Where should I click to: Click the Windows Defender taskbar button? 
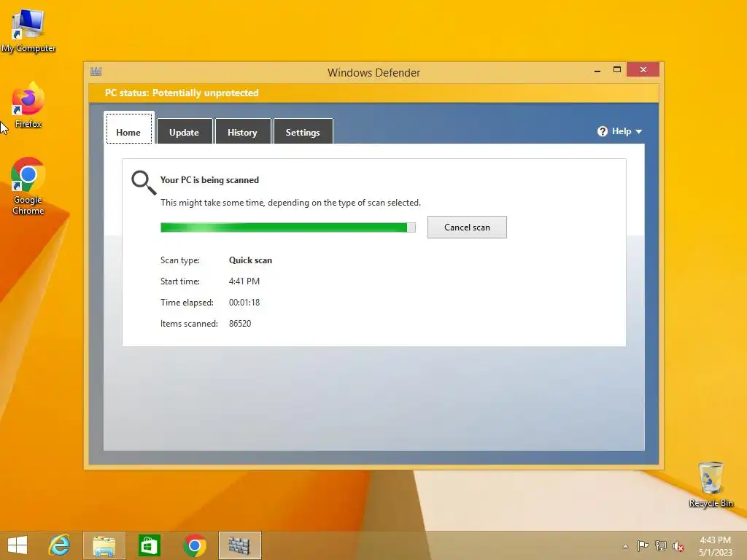(239, 545)
